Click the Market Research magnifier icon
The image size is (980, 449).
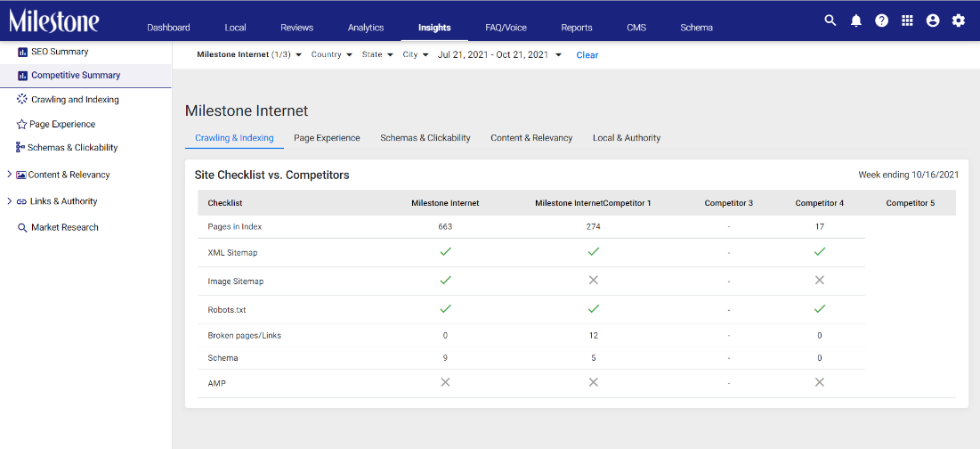(22, 228)
